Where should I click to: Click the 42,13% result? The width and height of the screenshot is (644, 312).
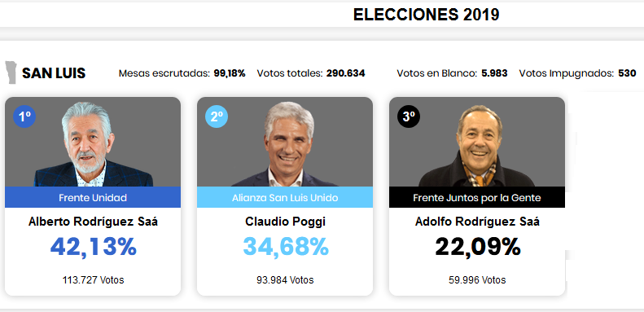[94, 247]
